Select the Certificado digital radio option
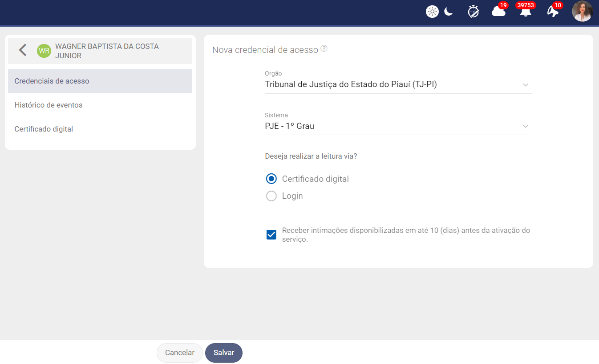The image size is (599, 364). coord(271,179)
